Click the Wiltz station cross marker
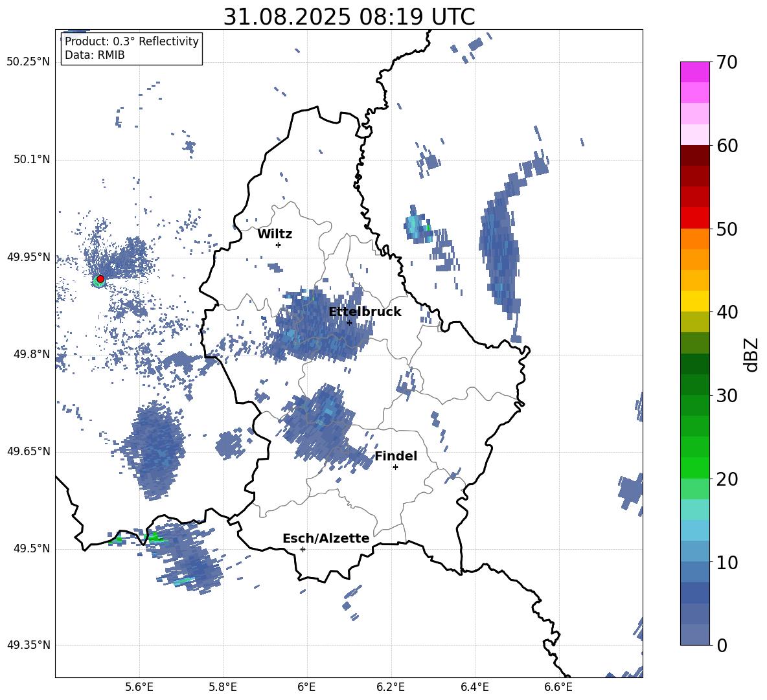Image resolution: width=767 pixels, height=700 pixels. 278,245
